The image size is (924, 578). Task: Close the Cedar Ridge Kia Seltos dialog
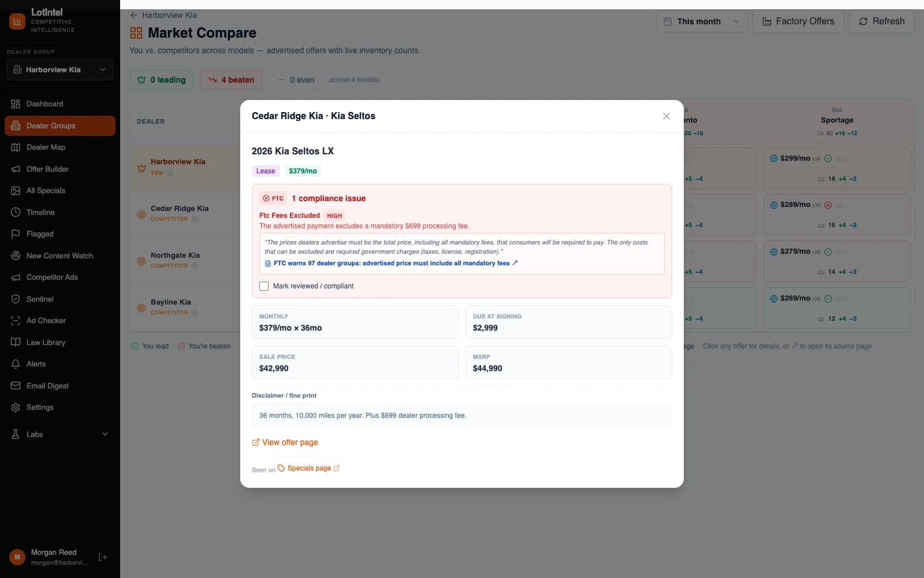coord(666,116)
